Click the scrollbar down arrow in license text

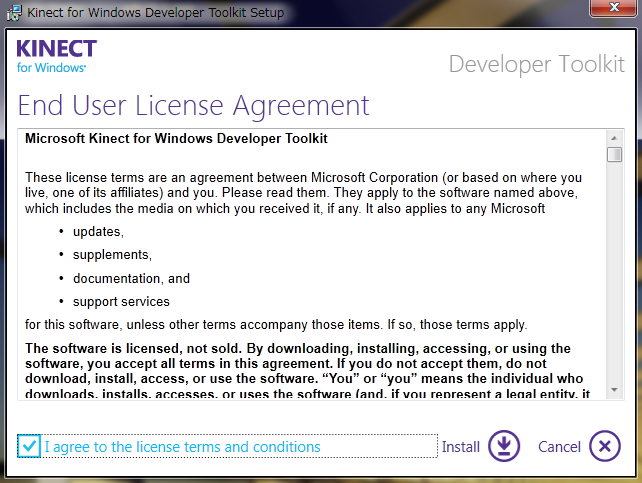pos(614,390)
